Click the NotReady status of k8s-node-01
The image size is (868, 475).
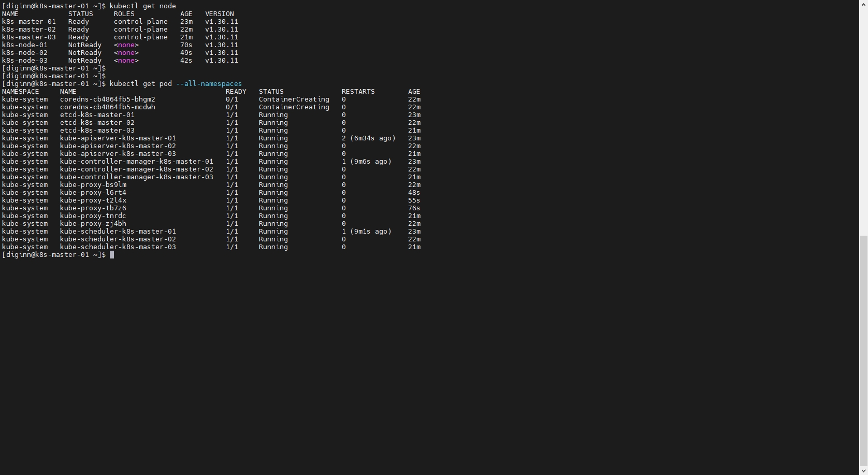(84, 45)
